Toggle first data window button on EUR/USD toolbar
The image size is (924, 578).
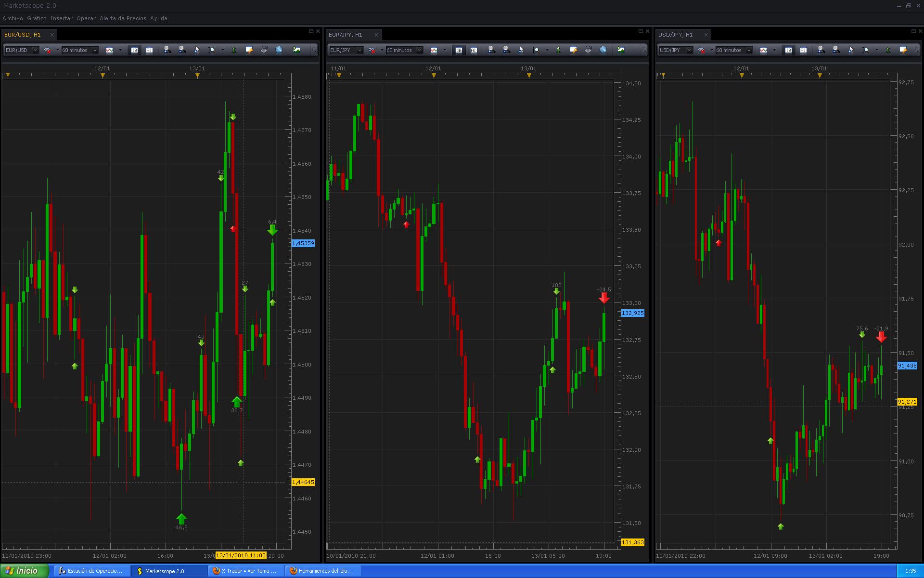(134, 50)
